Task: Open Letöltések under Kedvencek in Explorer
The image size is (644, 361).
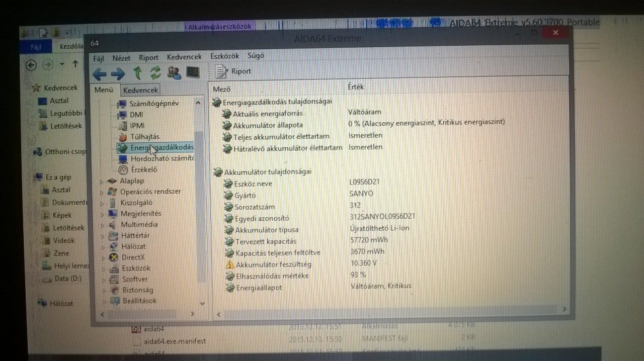Action: point(66,126)
